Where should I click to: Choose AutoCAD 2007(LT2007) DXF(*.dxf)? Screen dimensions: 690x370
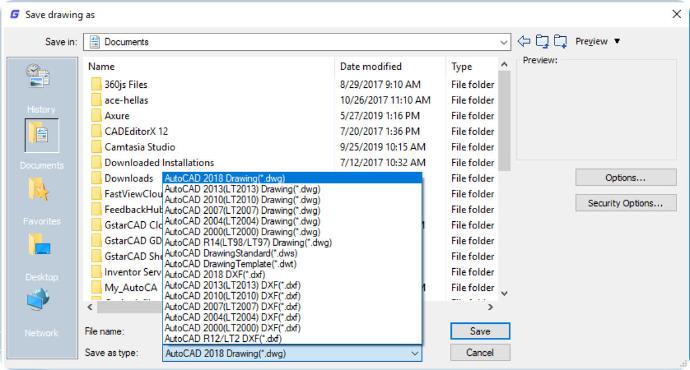pos(292,307)
